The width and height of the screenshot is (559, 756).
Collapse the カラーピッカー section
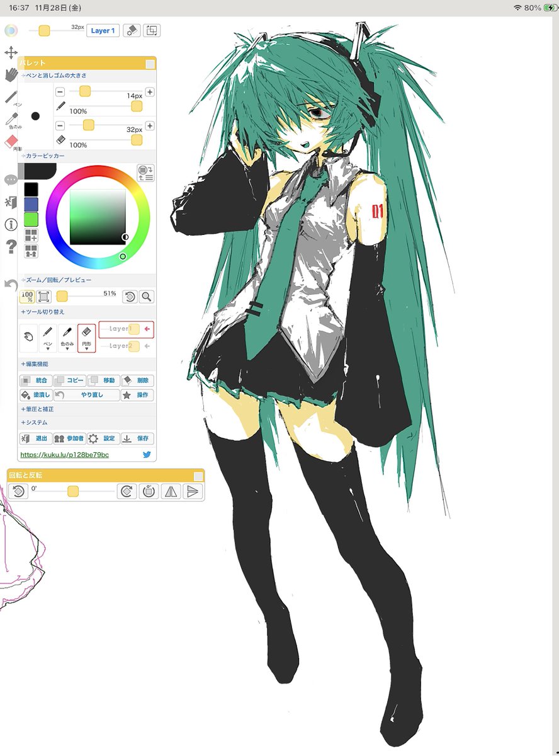click(x=42, y=156)
